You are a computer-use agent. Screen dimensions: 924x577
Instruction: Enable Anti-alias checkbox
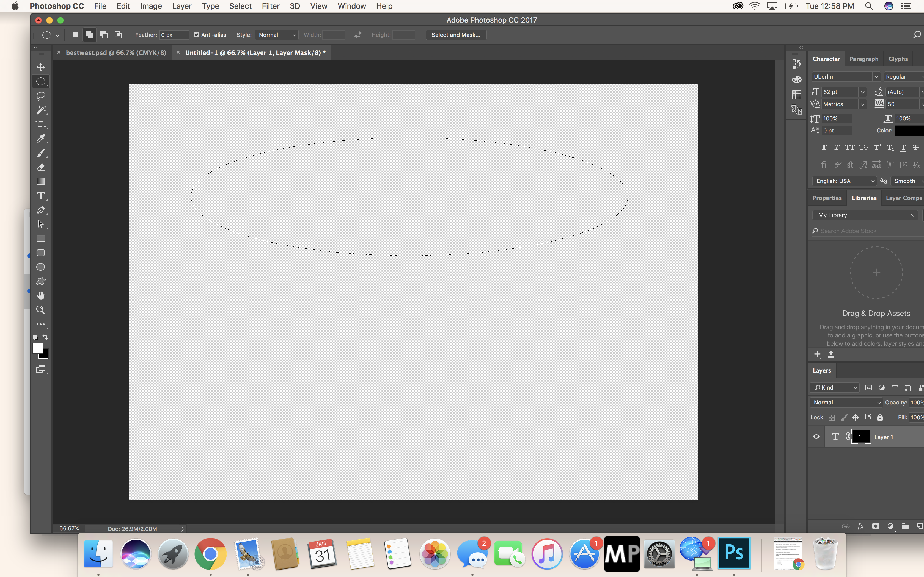[x=196, y=35]
